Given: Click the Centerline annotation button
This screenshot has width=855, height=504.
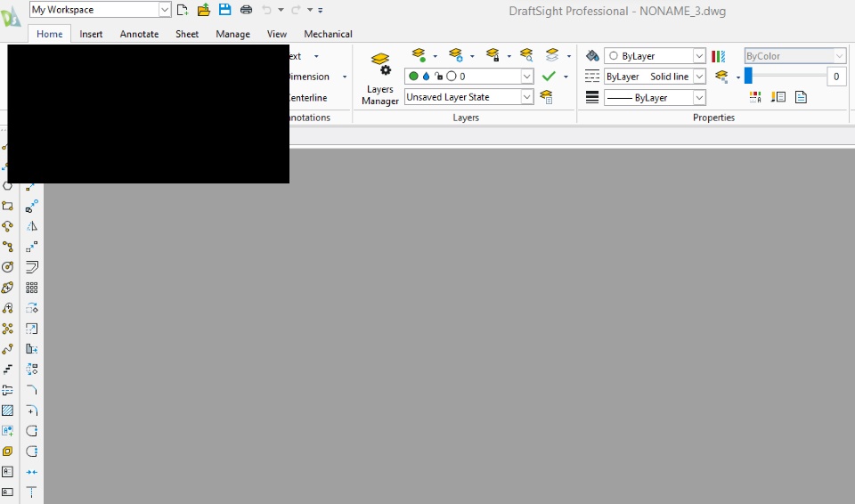Looking at the screenshot, I should pyautogui.click(x=309, y=98).
